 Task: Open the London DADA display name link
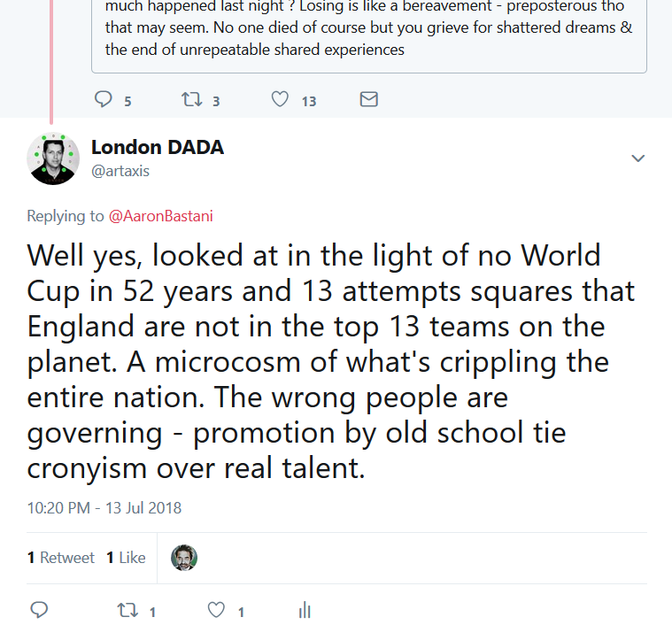click(x=158, y=148)
